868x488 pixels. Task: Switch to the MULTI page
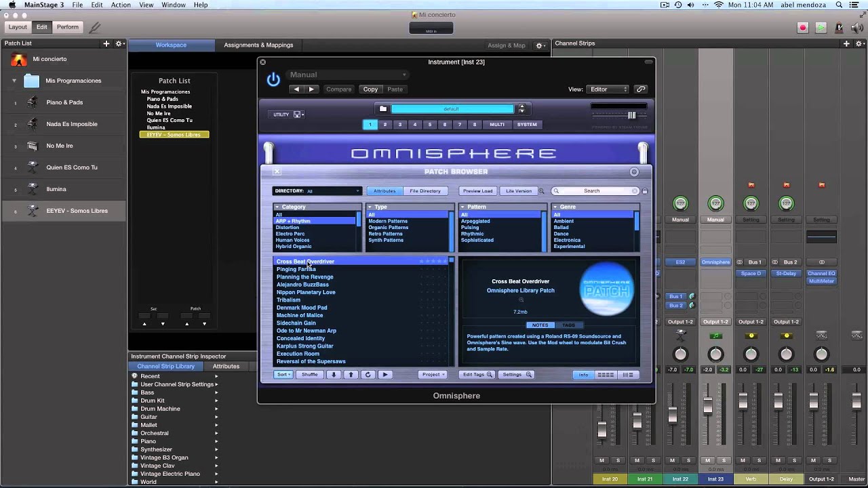click(497, 125)
